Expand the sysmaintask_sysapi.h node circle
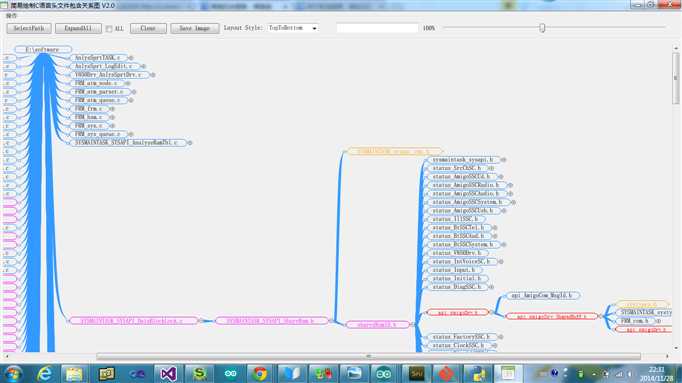This screenshot has width=682, height=383. pyautogui.click(x=503, y=160)
